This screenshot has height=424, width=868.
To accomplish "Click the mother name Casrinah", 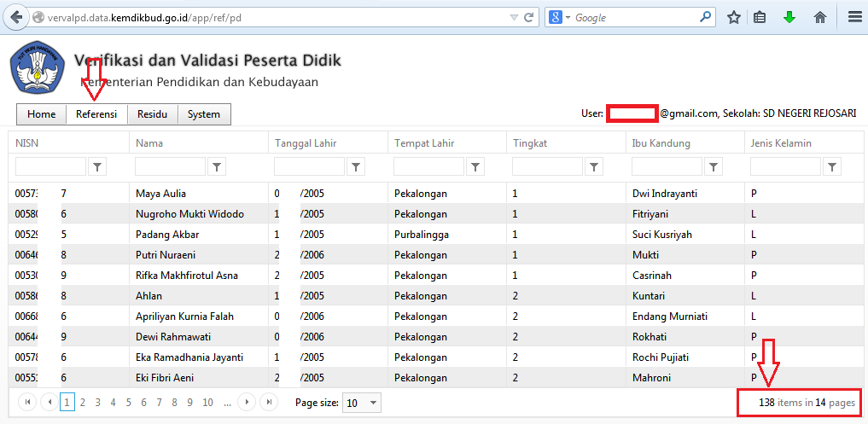I will point(651,275).
